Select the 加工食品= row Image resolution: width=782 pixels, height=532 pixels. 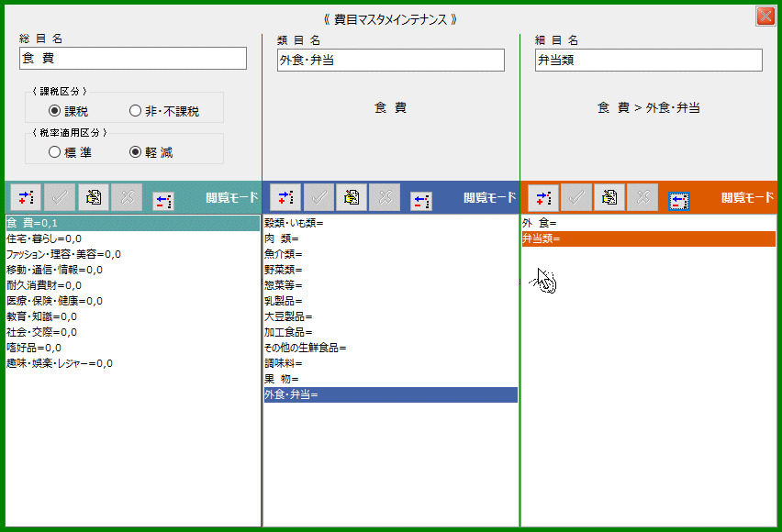point(391,332)
